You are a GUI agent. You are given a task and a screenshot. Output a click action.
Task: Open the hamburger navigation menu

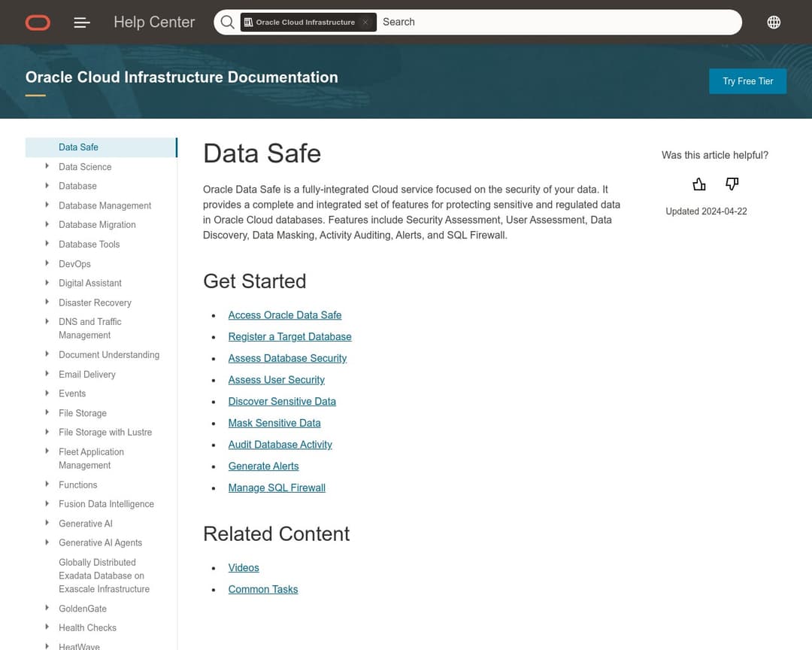[81, 23]
